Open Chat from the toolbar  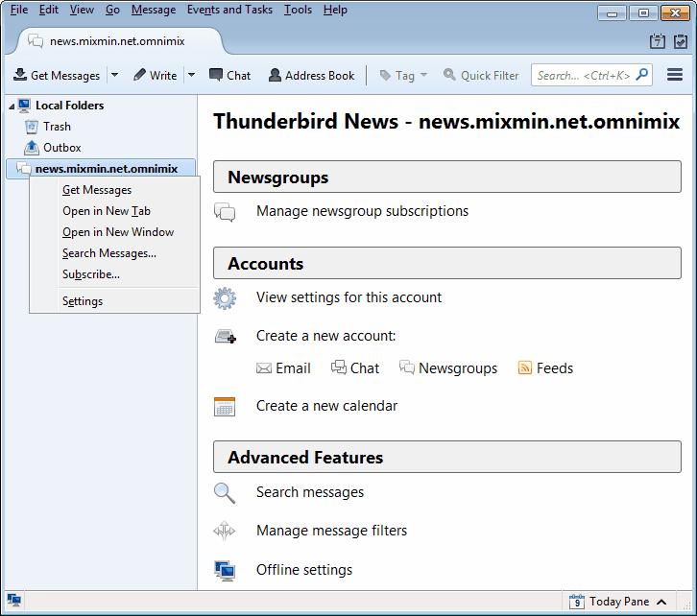click(229, 76)
